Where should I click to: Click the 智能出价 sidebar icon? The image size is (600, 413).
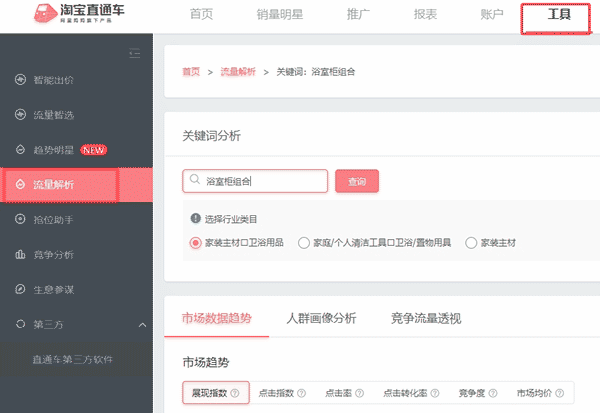pyautogui.click(x=20, y=80)
